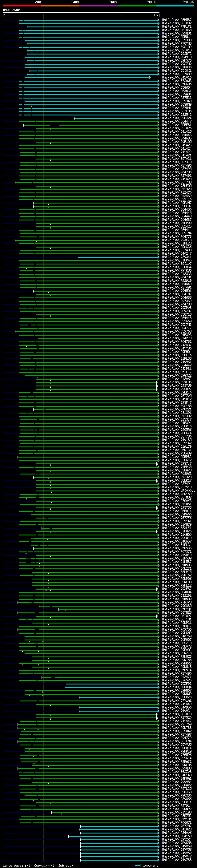The width and height of the screenshot is (197, 868).
Task: Select the UniRef100_P27490 label
Action: click(x=177, y=674)
